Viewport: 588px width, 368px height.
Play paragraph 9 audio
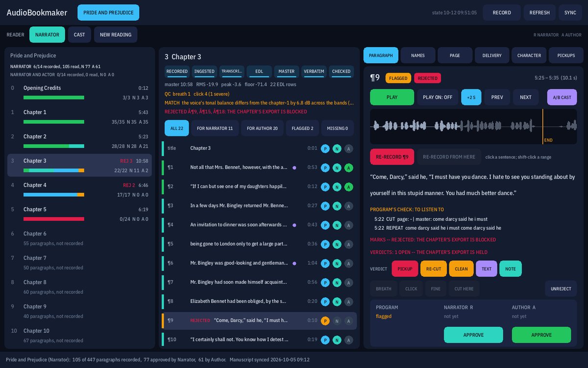point(392,97)
